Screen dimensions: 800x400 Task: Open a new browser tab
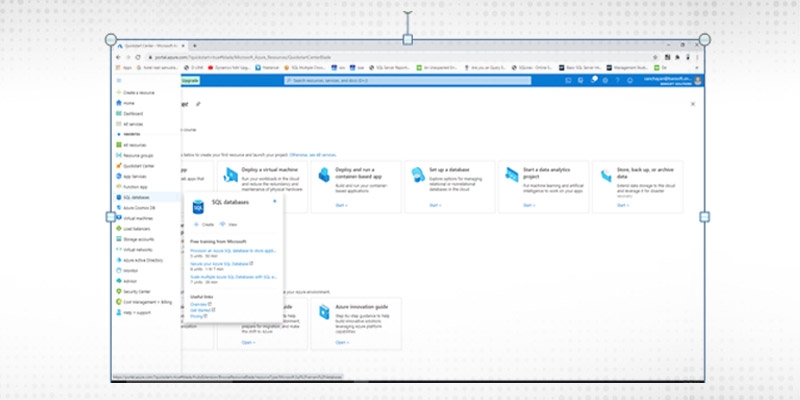click(x=194, y=46)
